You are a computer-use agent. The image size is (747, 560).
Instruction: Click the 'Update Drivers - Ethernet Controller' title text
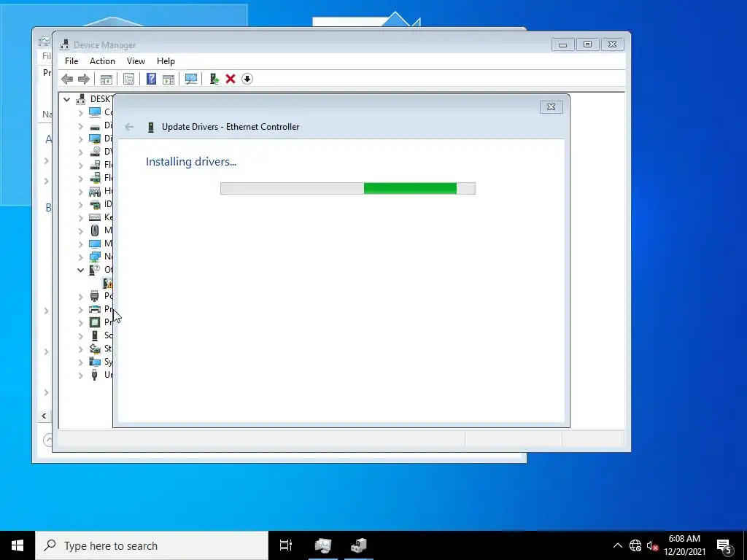(231, 127)
